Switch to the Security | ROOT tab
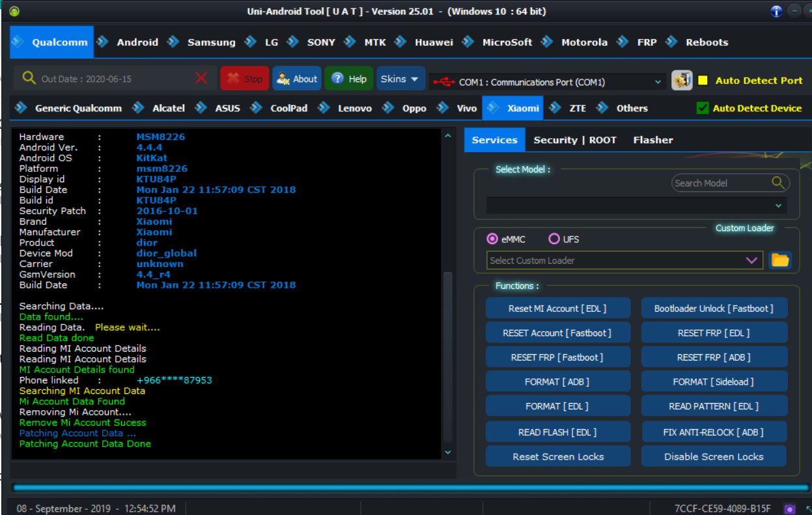The width and height of the screenshot is (812, 515). tap(575, 140)
